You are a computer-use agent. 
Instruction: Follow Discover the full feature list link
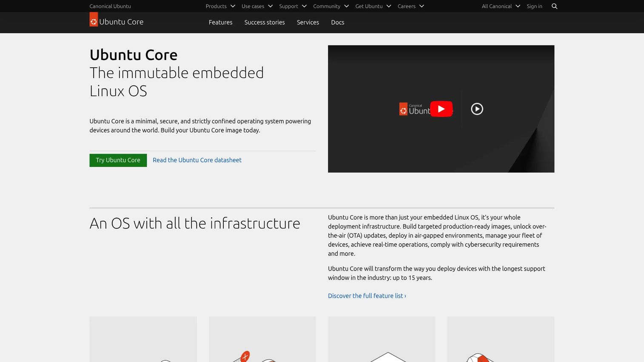(367, 296)
